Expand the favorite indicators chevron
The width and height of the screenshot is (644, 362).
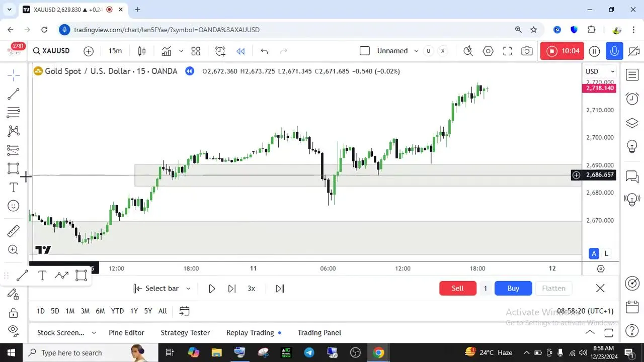[x=181, y=51]
